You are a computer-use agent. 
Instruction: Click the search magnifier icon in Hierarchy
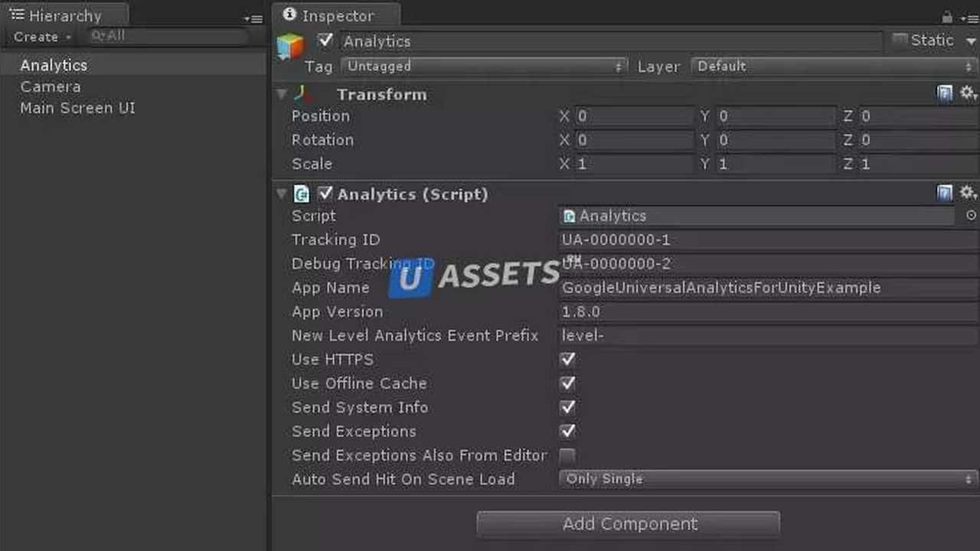point(97,35)
